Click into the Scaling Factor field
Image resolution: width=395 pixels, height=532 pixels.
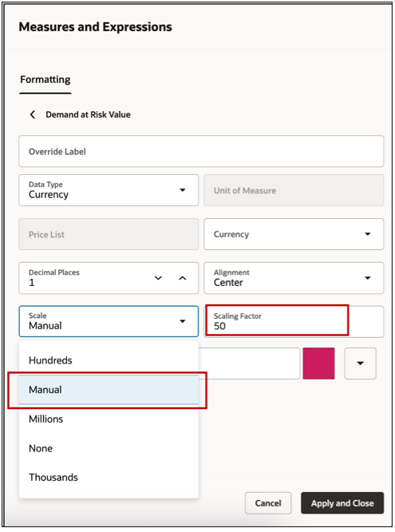tap(294, 322)
